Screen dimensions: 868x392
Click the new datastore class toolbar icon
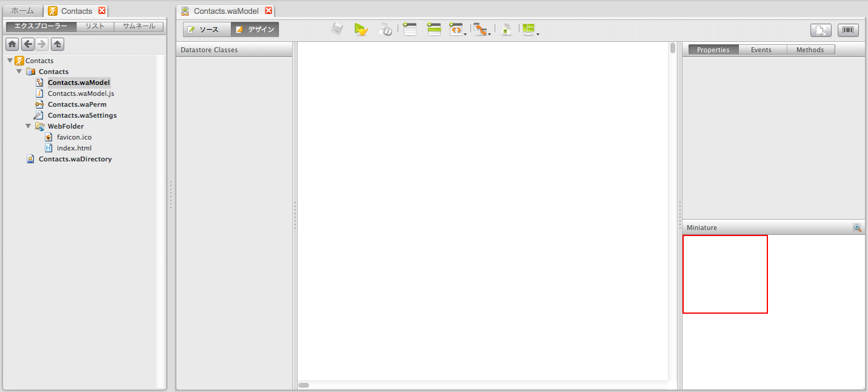point(410,29)
